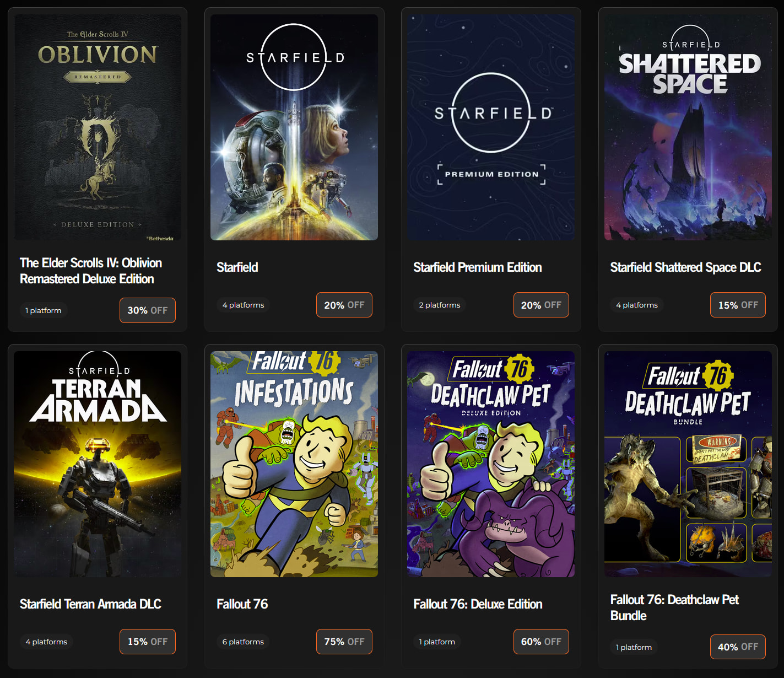This screenshot has height=678, width=784.
Task: Click the Terran Armada cover image
Action: (x=98, y=464)
